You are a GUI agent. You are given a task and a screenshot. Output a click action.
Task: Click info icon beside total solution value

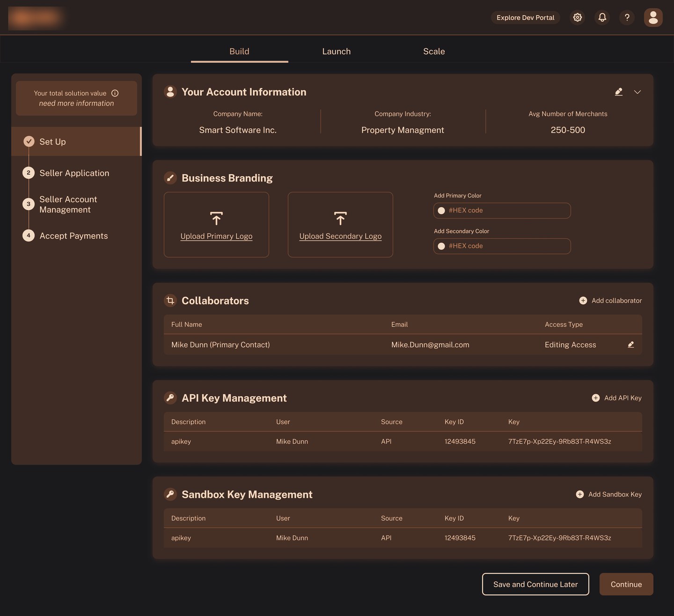point(115,93)
